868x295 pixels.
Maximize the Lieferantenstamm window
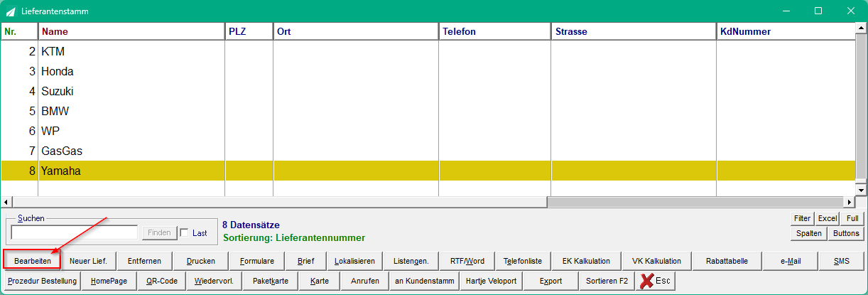(x=818, y=11)
